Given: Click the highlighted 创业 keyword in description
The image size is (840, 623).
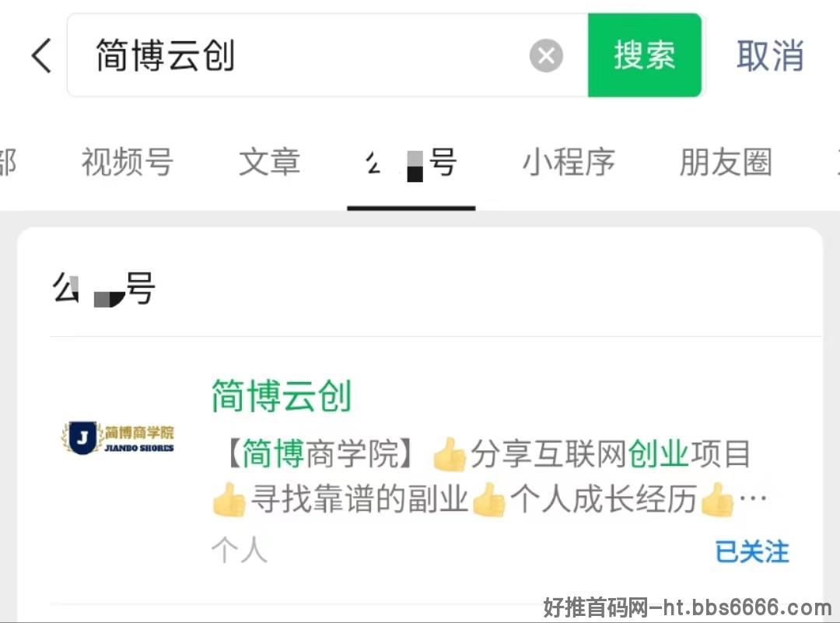Looking at the screenshot, I should tap(659, 453).
